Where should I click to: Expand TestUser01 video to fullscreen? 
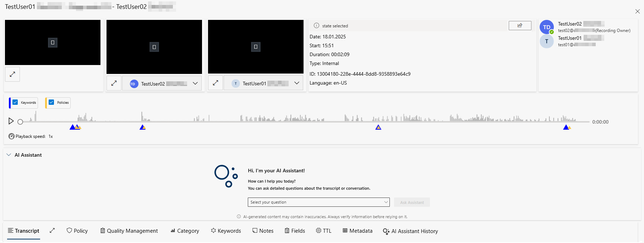(215, 83)
